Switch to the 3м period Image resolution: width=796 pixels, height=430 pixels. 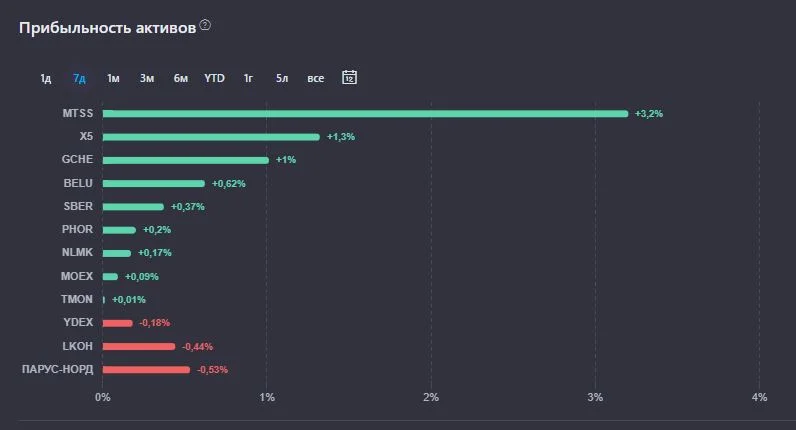pyautogui.click(x=147, y=78)
